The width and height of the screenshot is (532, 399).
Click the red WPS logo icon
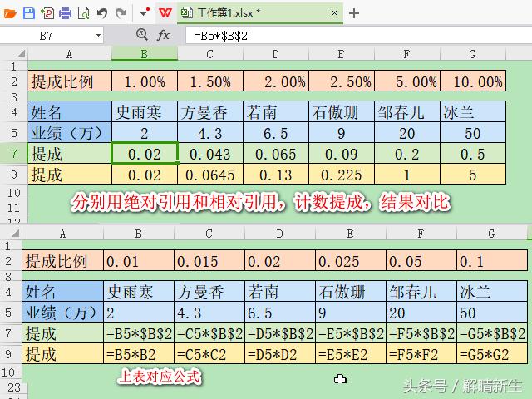coord(165,13)
